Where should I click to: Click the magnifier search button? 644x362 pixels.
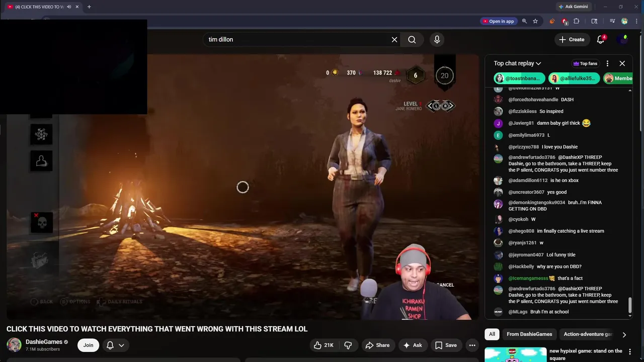point(412,39)
